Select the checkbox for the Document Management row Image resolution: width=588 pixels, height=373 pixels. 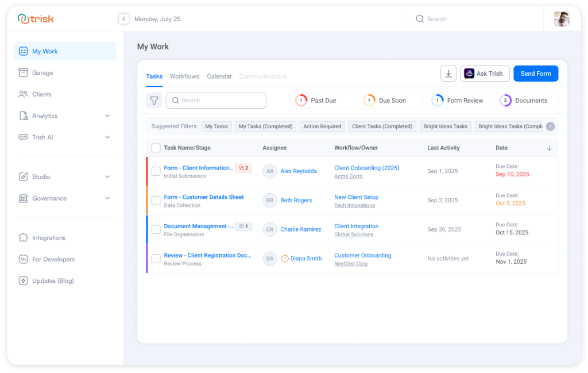pos(156,229)
